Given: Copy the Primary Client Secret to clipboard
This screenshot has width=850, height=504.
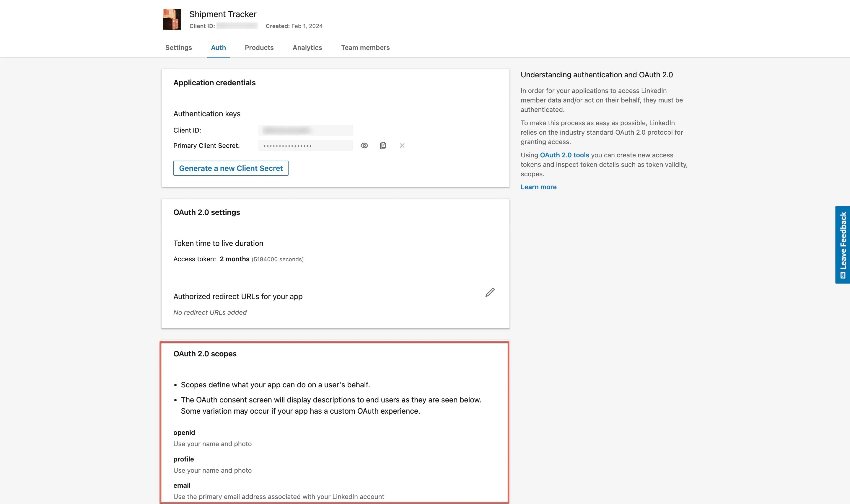Looking at the screenshot, I should (x=383, y=146).
